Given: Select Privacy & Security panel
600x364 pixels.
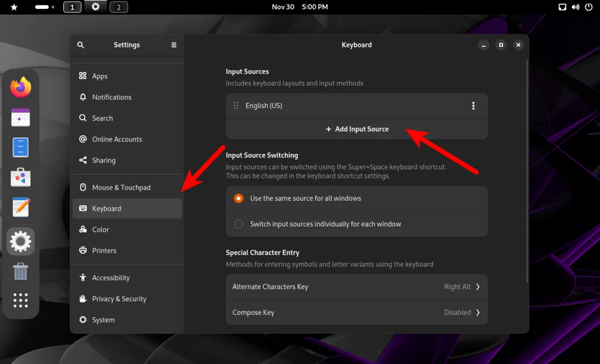Looking at the screenshot, I should [127, 298].
